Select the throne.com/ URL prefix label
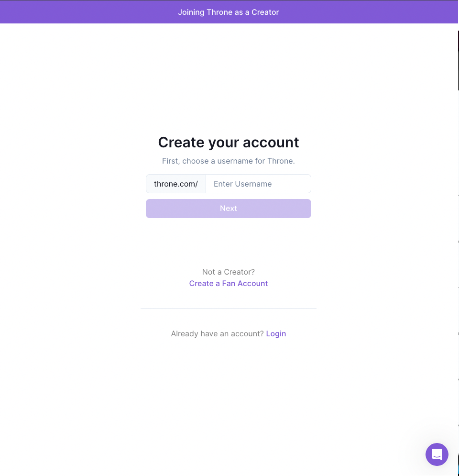The height and width of the screenshot is (476, 459). (176, 184)
